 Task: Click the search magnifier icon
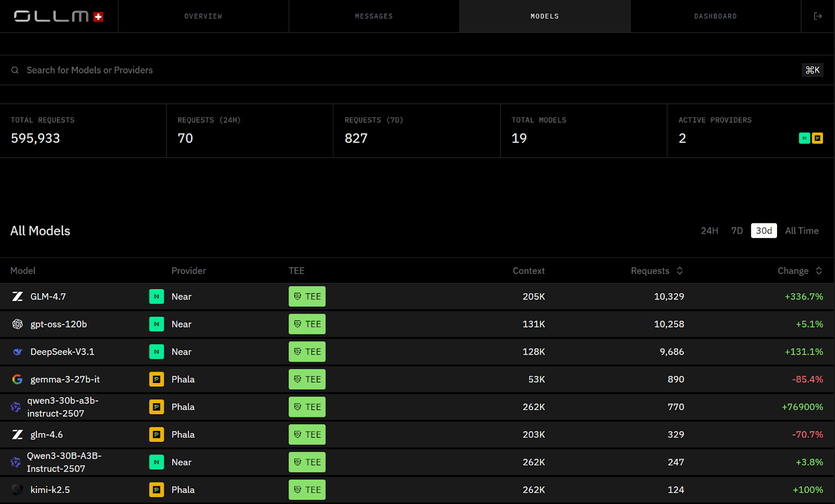point(15,70)
